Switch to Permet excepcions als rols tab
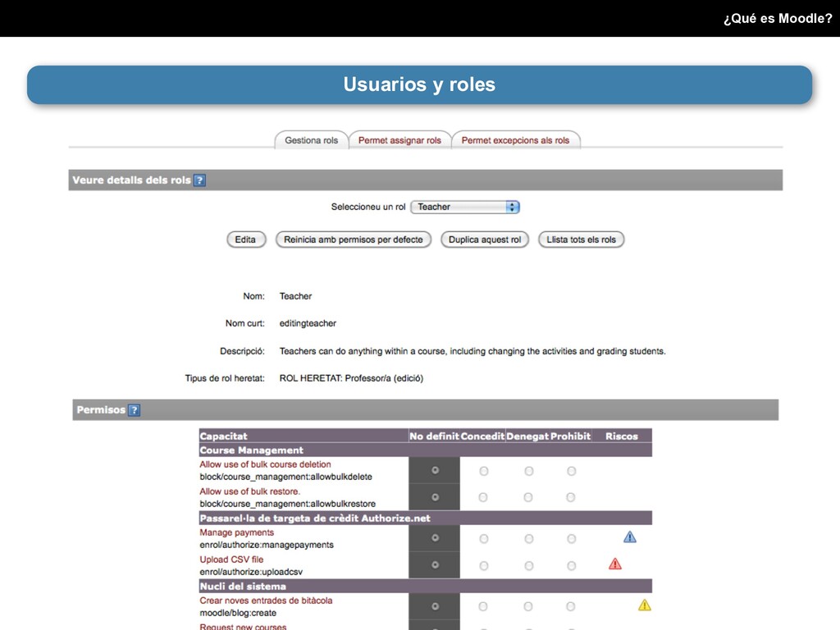840x630 pixels. (x=515, y=140)
